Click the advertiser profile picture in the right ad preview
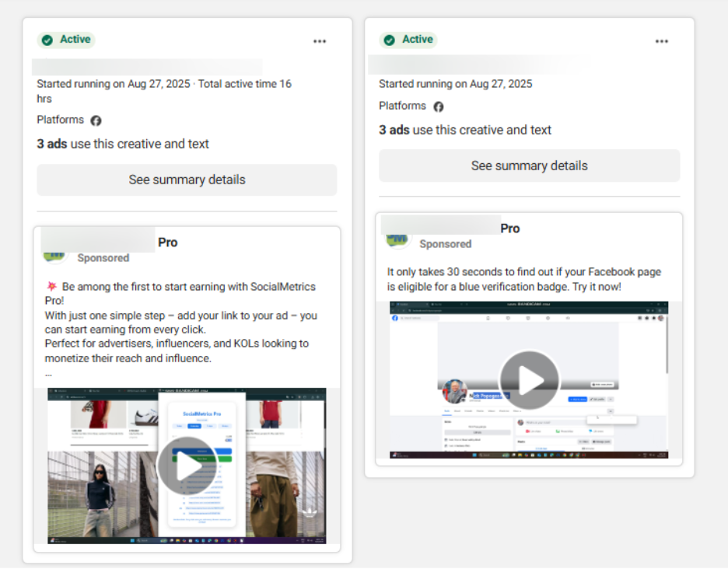728x569 pixels. tap(397, 239)
